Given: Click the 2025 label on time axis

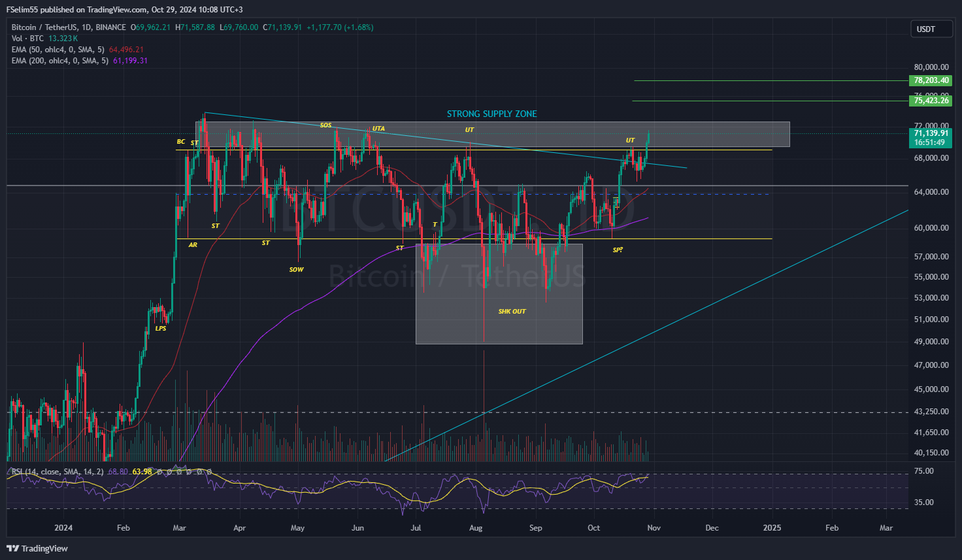Looking at the screenshot, I should (772, 528).
